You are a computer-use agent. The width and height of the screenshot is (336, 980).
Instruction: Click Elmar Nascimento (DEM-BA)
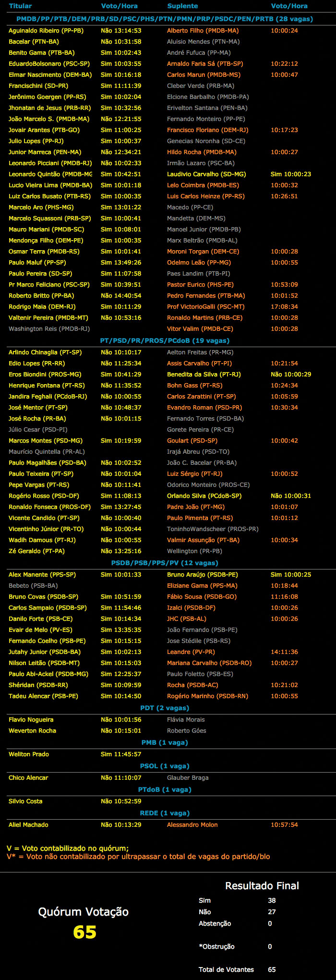[50, 75]
